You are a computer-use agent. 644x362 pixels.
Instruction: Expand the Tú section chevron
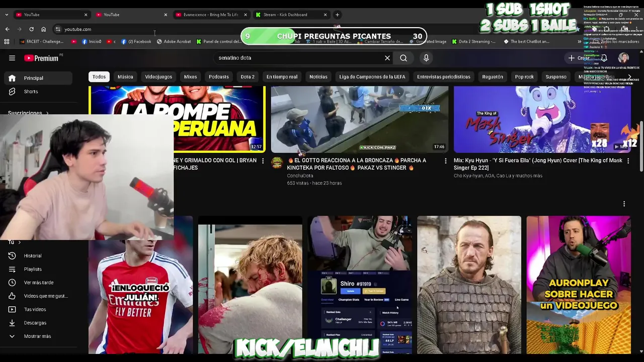[x=19, y=242]
